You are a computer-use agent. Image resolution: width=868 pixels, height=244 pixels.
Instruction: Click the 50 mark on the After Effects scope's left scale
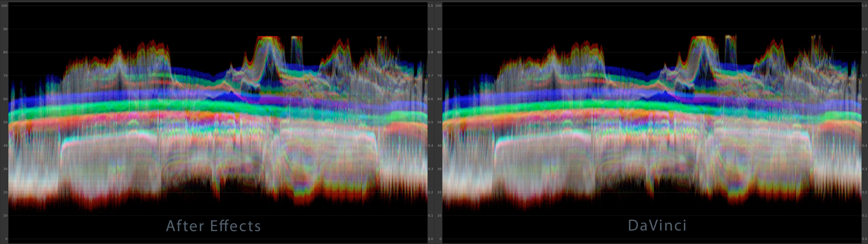pyautogui.click(x=5, y=122)
